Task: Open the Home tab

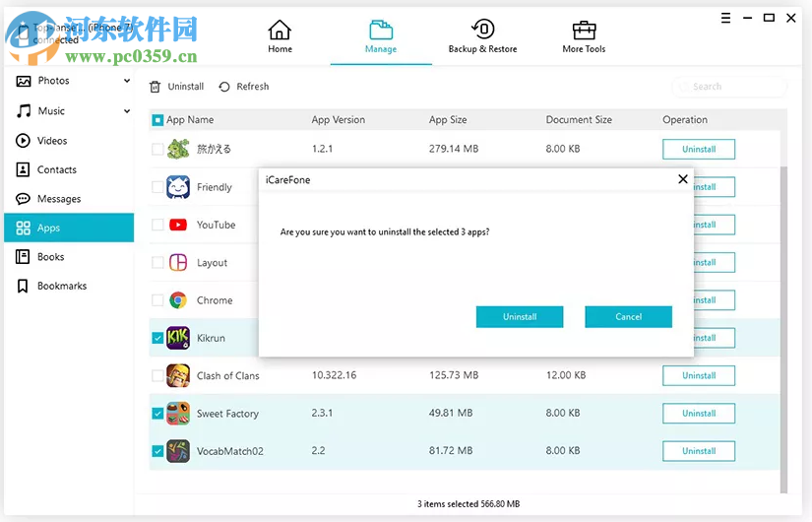Action: tap(280, 36)
